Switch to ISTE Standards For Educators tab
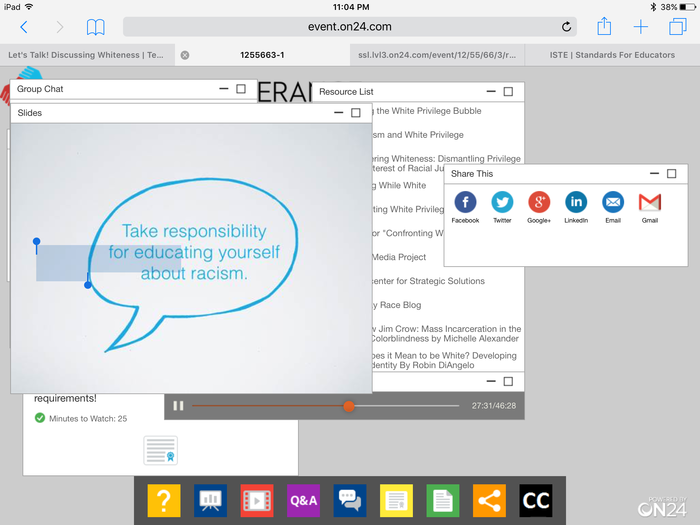This screenshot has width=700, height=525. [611, 55]
